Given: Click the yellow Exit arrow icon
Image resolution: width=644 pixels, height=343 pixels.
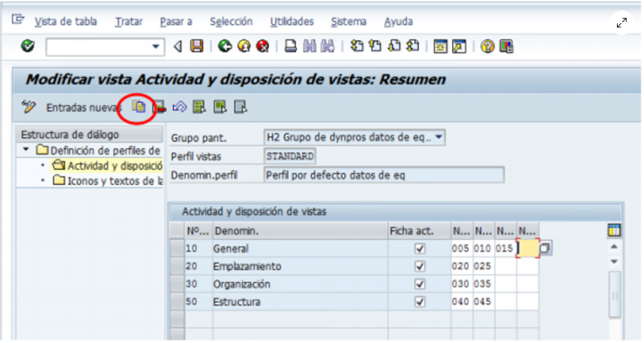Looking at the screenshot, I should [x=244, y=46].
